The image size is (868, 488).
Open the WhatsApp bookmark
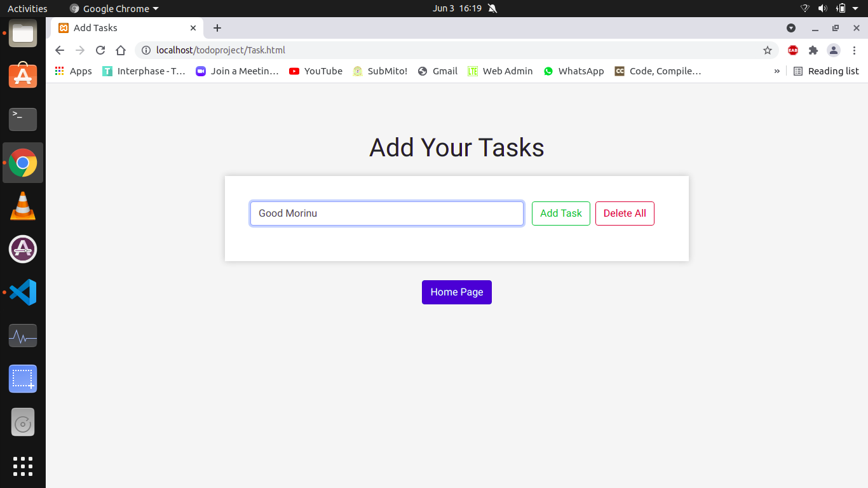[x=573, y=71]
